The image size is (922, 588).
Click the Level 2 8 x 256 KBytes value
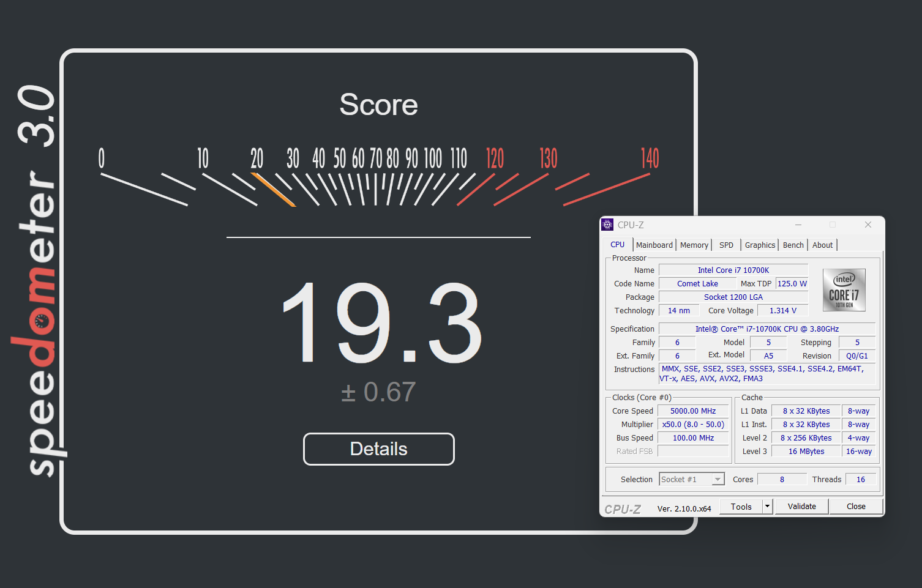[806, 437]
